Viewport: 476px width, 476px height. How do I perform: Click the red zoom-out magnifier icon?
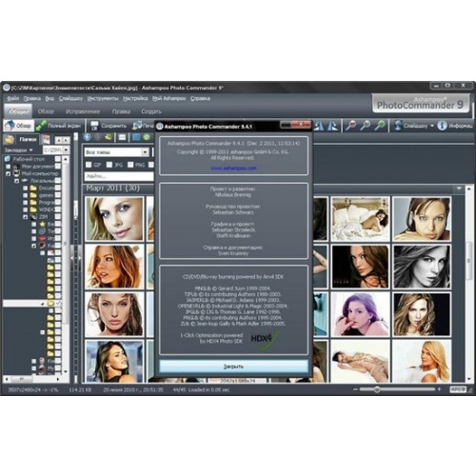(x=351, y=126)
